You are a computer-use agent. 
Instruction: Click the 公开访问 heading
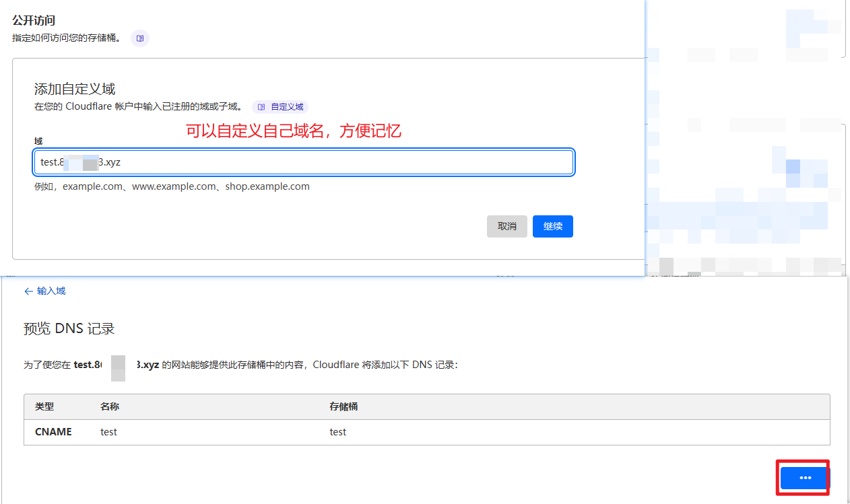point(34,21)
